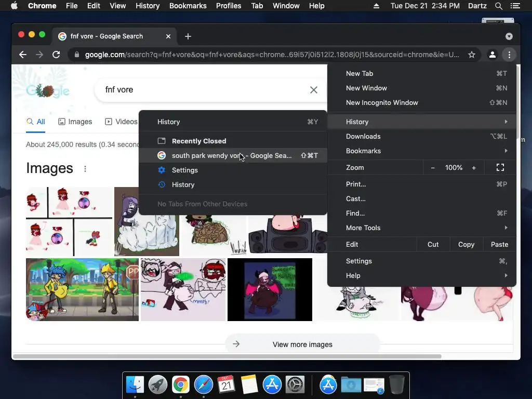Switch to the Videos search tab
The width and height of the screenshot is (532, 399).
[x=121, y=122]
